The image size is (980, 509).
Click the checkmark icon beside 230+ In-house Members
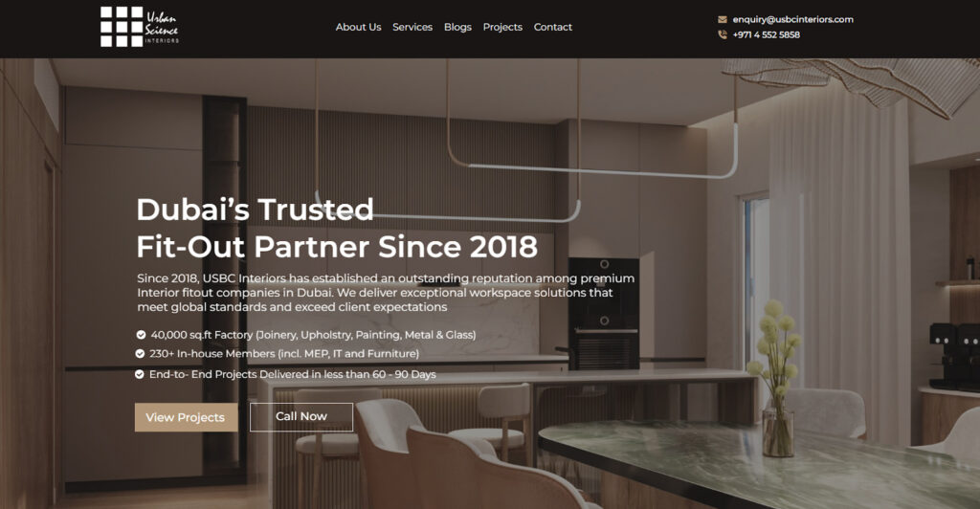click(140, 353)
